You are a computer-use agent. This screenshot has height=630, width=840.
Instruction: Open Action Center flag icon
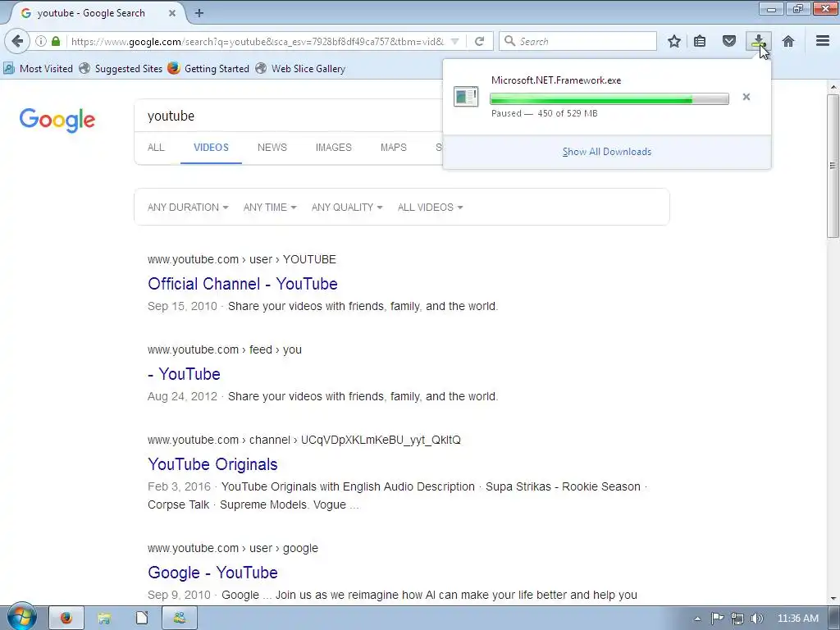click(717, 619)
